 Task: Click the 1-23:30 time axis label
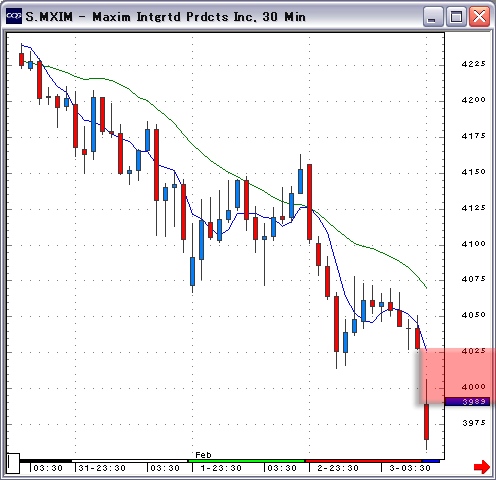pos(221,468)
